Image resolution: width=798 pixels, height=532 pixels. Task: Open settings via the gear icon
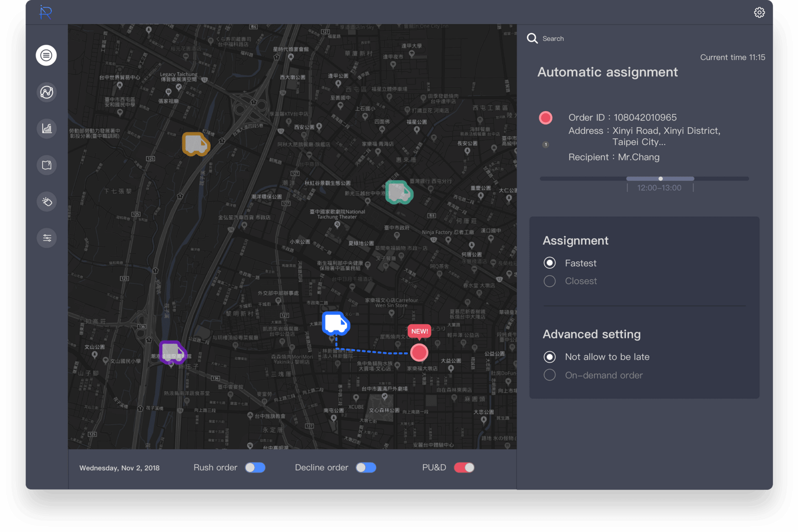coord(759,13)
